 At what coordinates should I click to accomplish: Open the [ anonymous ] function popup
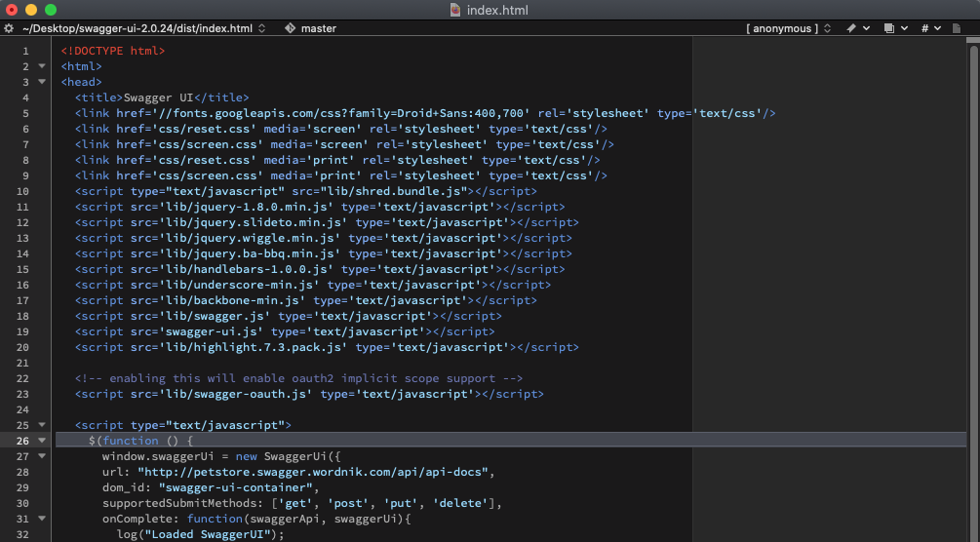tap(788, 28)
